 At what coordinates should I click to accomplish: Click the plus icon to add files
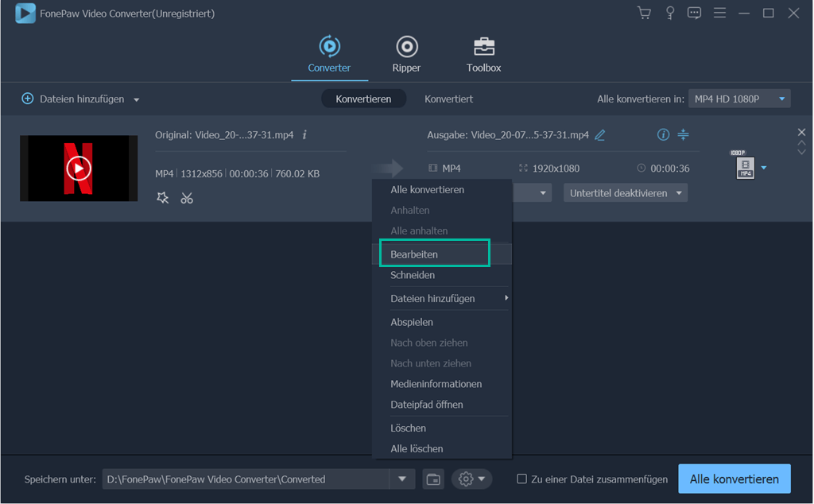(28, 99)
